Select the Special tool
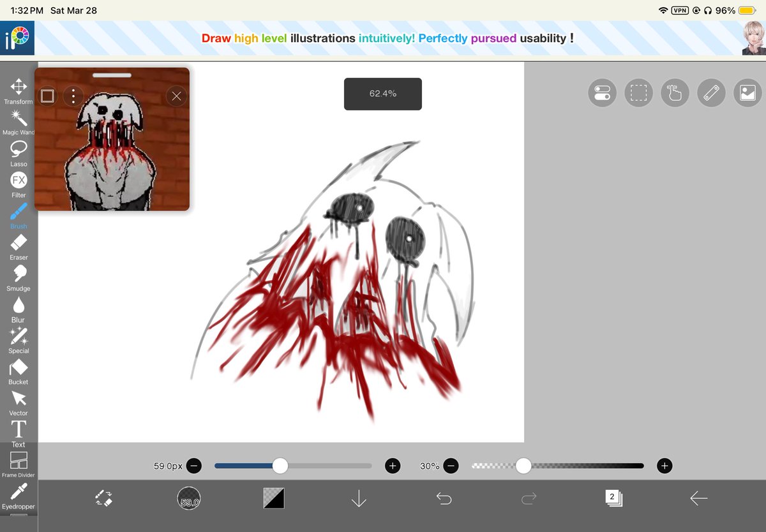The image size is (766, 532). [x=19, y=341]
